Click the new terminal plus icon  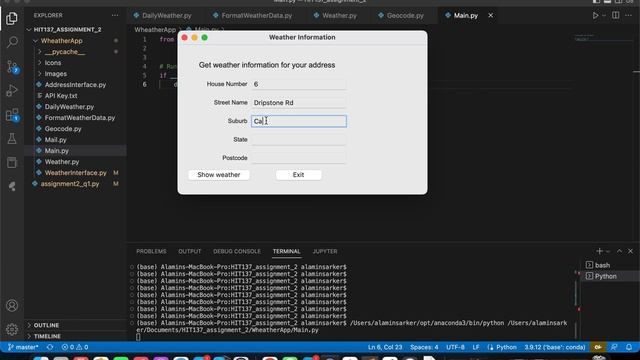(599, 251)
